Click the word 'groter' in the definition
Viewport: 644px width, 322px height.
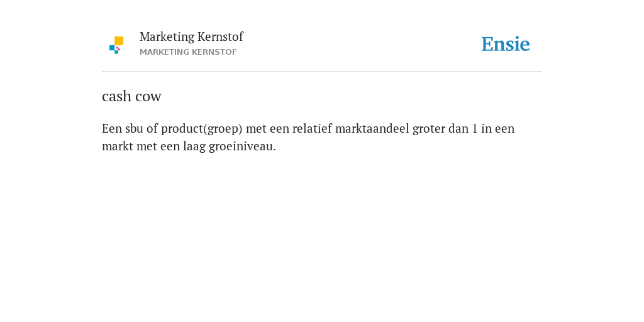(x=429, y=129)
